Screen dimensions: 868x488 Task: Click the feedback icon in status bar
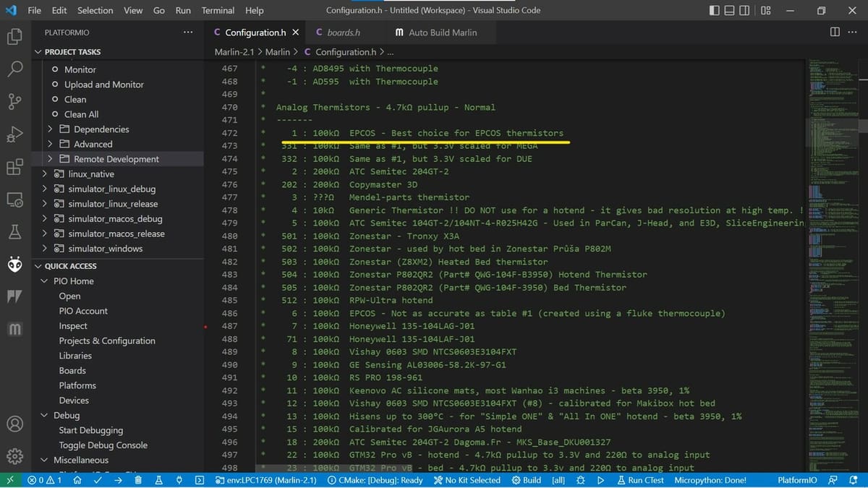pyautogui.click(x=833, y=480)
